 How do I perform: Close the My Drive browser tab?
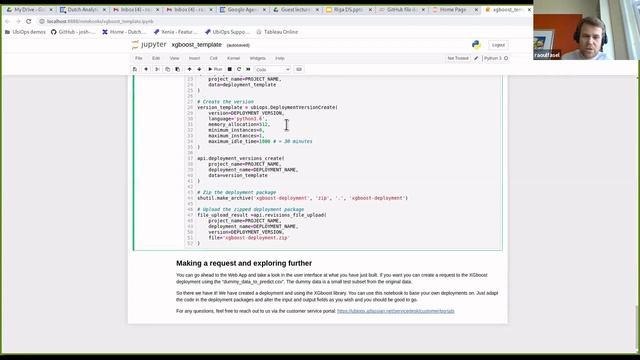point(51,9)
